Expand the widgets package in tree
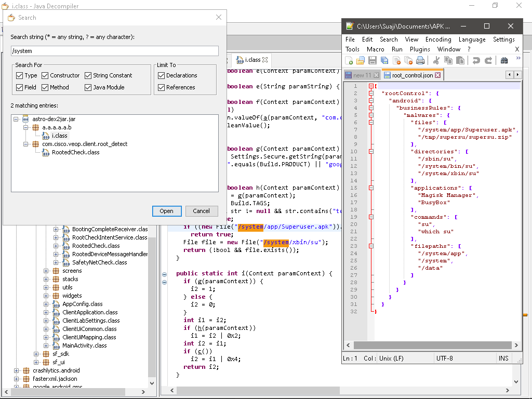 [x=46, y=296]
